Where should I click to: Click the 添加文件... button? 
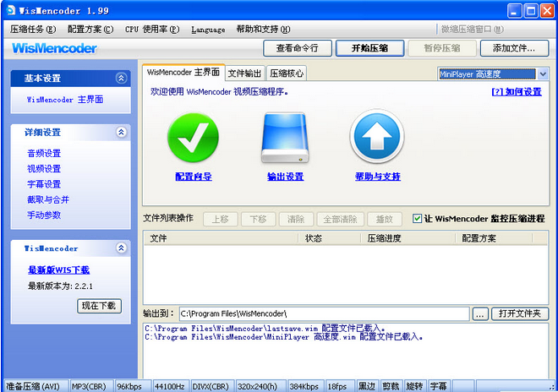pos(514,48)
